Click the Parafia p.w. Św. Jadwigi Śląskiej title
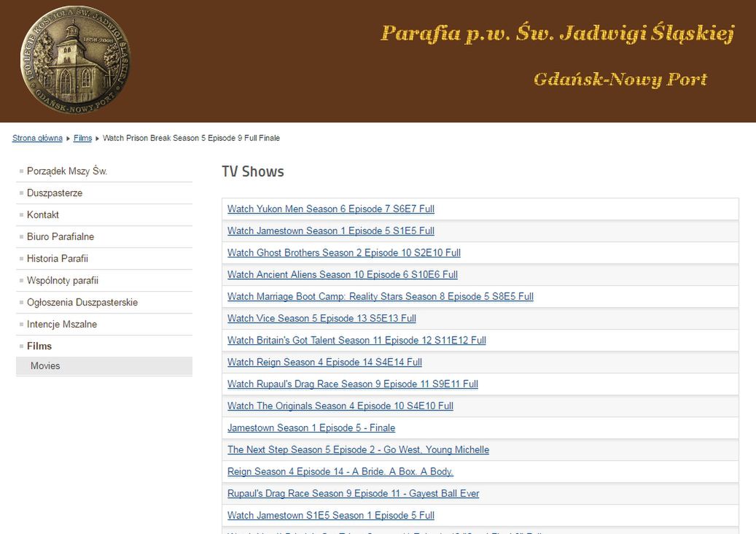The height and width of the screenshot is (534, 756). tap(558, 34)
